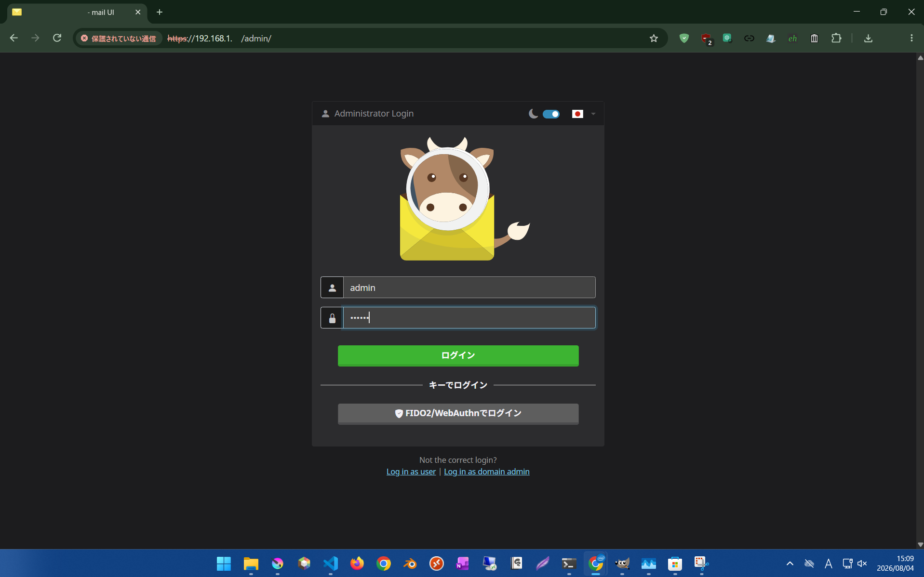This screenshot has height=577, width=924.
Task: Click the browser back arrow
Action: 14,38
